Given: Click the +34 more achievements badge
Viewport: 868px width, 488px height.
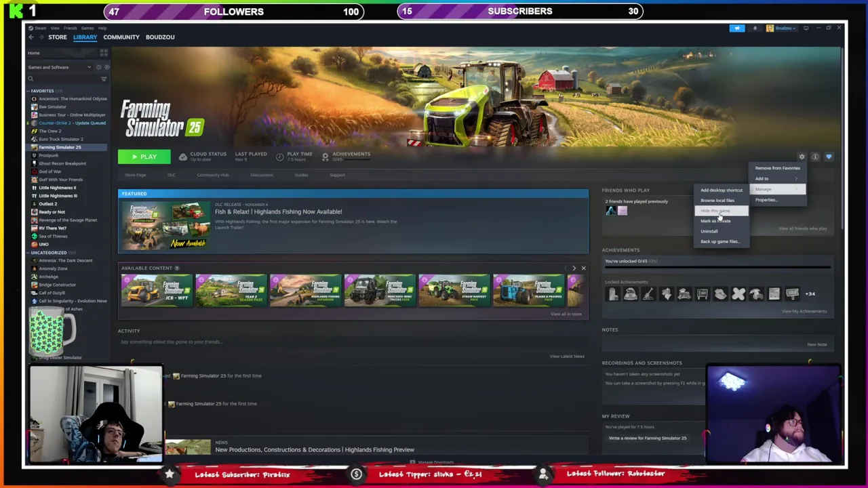Looking at the screenshot, I should 810,293.
